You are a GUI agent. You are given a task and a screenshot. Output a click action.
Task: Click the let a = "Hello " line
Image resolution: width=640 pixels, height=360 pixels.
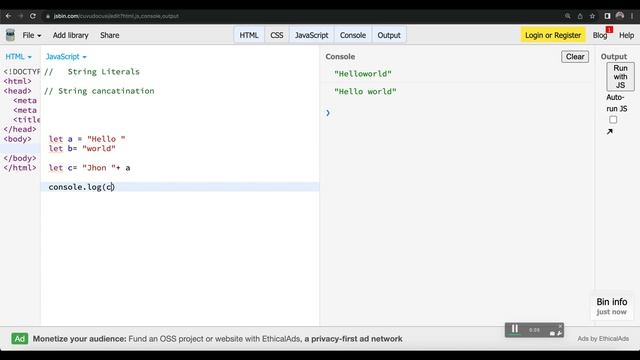pos(87,139)
